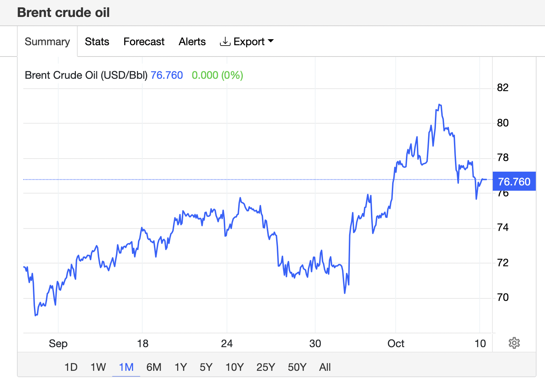Click the 10 date axis label
This screenshot has width=545, height=392.
pyautogui.click(x=480, y=344)
